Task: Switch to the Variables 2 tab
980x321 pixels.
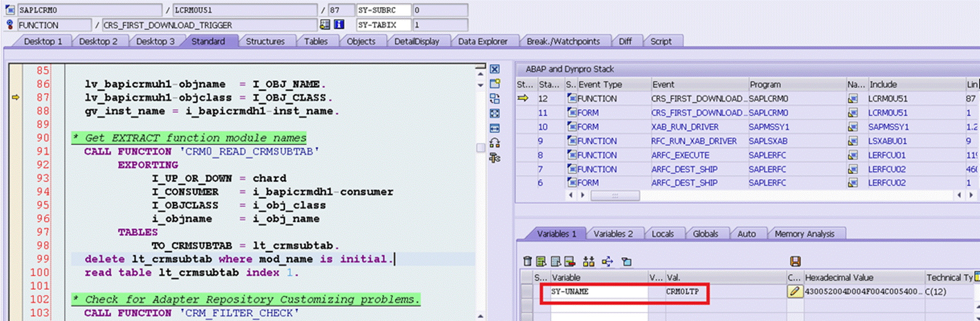Action: [x=613, y=234]
